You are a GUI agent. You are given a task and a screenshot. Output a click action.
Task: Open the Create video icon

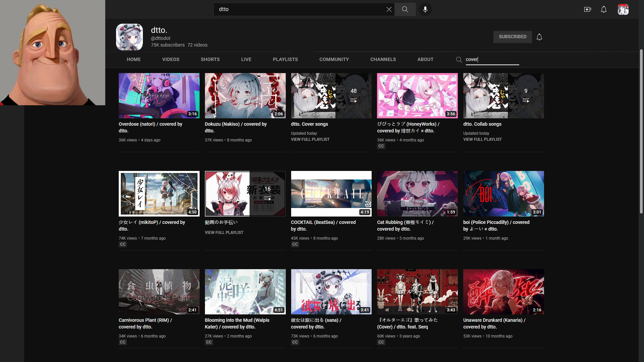tap(587, 9)
